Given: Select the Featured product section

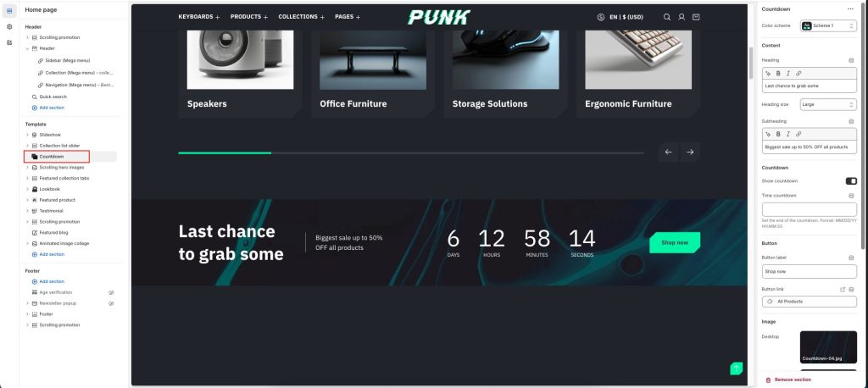Looking at the screenshot, I should (x=57, y=200).
